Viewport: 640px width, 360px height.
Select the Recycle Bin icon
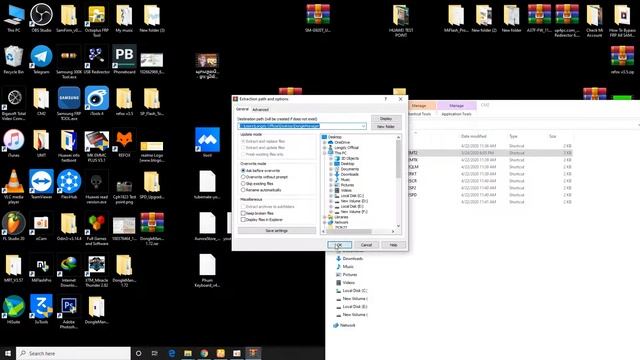13,58
